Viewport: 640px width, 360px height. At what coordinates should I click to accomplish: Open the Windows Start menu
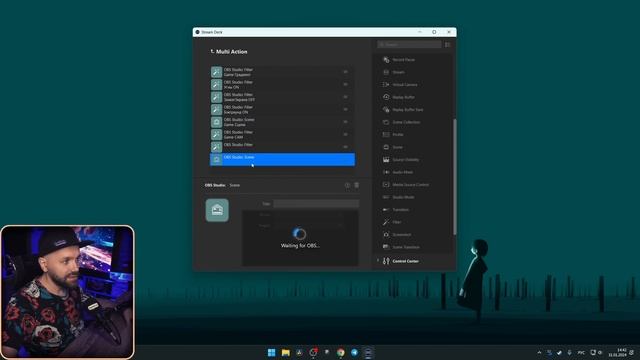271,352
